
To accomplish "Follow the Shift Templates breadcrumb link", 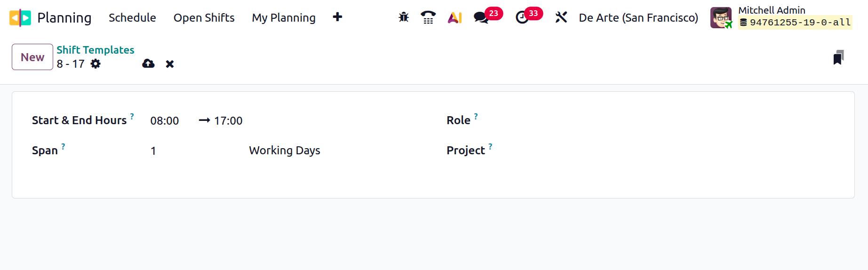I will pos(96,50).
